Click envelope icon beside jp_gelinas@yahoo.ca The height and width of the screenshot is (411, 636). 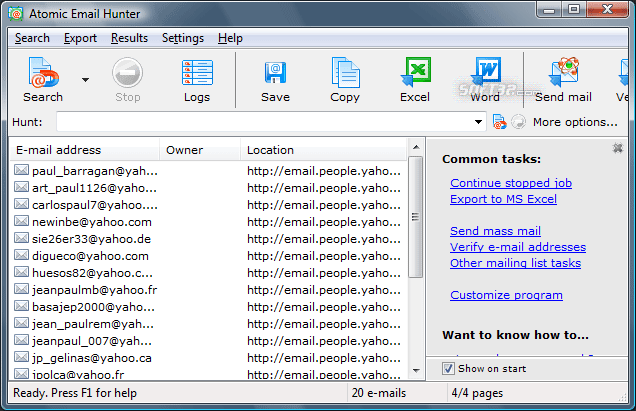coord(21,357)
